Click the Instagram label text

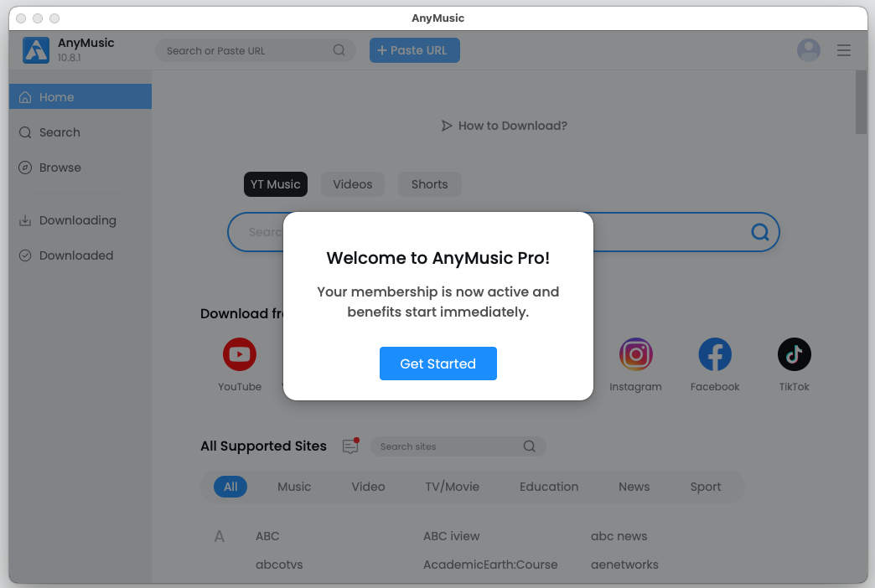click(x=635, y=387)
